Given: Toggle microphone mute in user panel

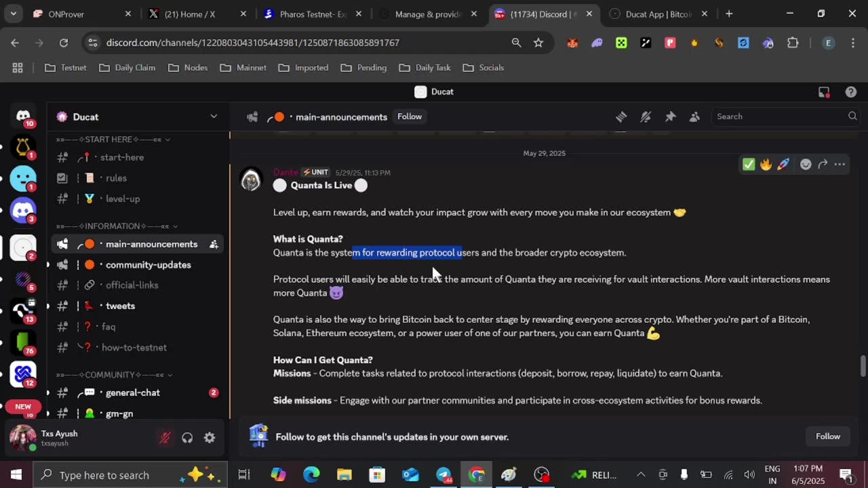Looking at the screenshot, I should click(165, 438).
